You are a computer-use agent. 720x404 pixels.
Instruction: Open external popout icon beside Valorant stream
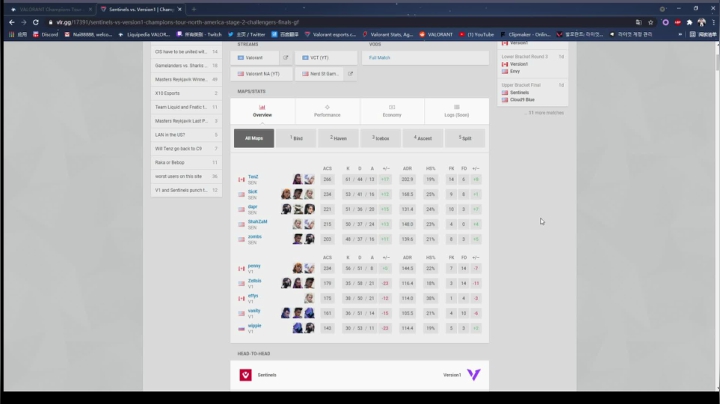pos(286,58)
